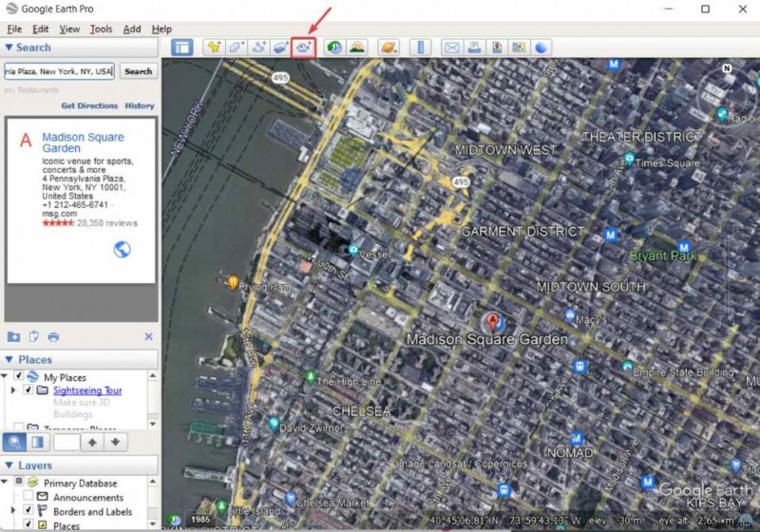This screenshot has width=760, height=532.
Task: Expand the Borders and Labels layer
Action: coord(13,510)
